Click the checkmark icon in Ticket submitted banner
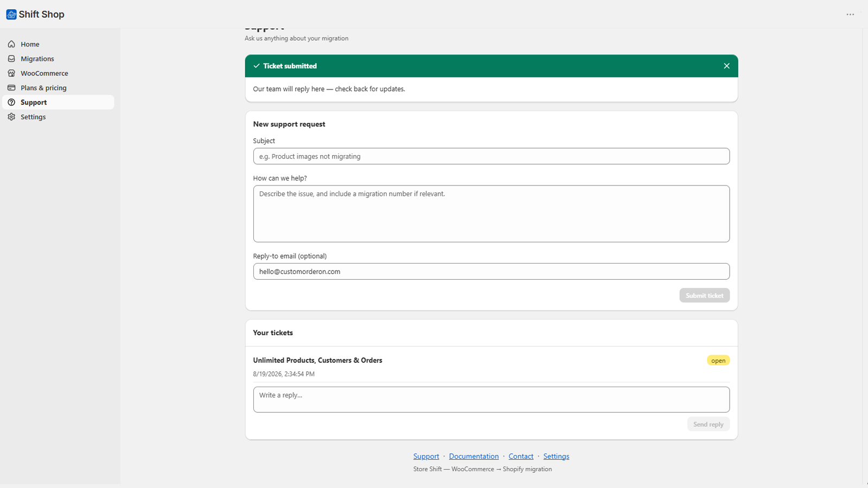 tap(257, 66)
